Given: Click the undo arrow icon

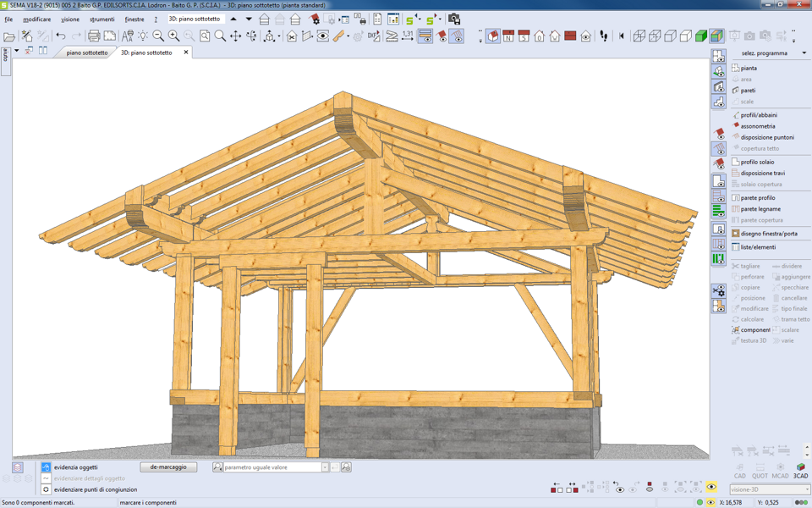Looking at the screenshot, I should tap(61, 36).
